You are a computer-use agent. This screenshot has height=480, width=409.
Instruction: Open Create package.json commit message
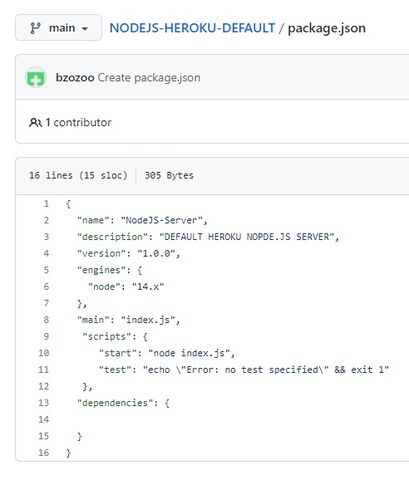(x=149, y=78)
